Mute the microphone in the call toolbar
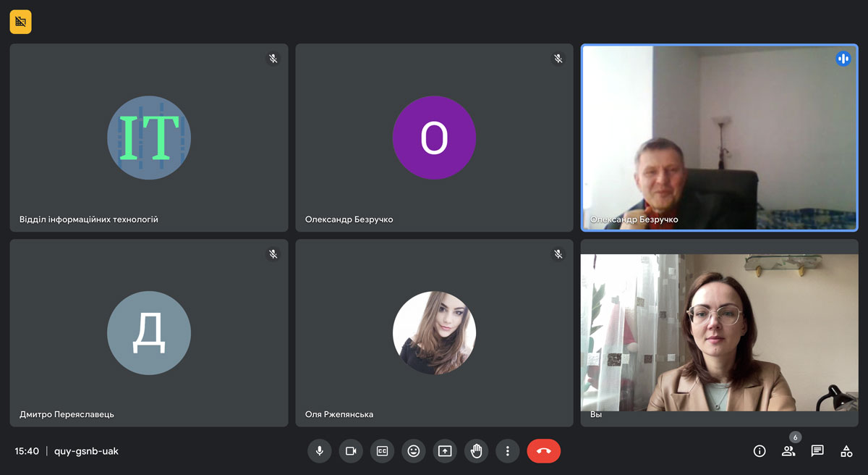This screenshot has width=868, height=475. pyautogui.click(x=319, y=451)
